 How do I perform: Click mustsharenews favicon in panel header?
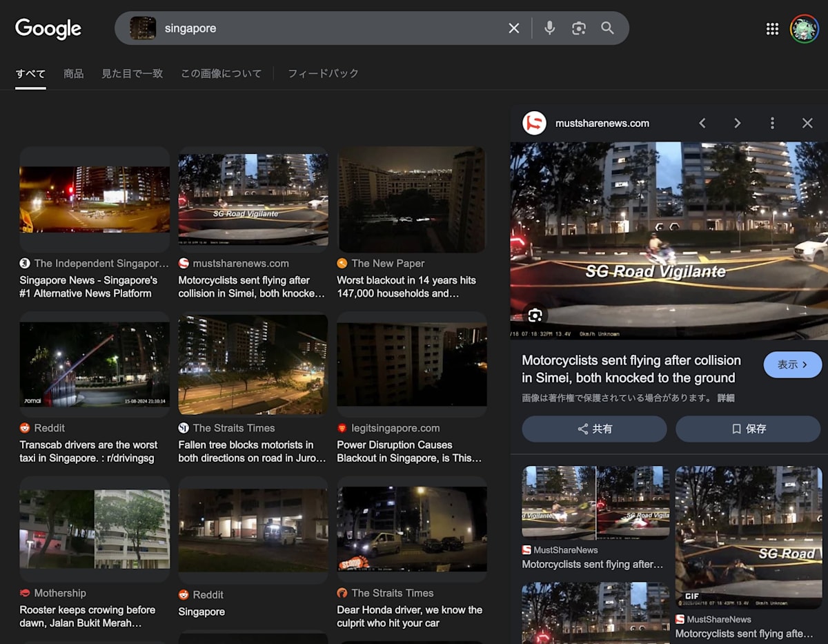(x=534, y=123)
